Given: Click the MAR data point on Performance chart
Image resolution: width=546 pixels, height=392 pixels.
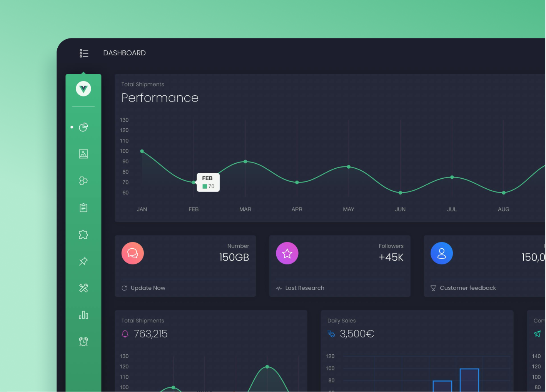Looking at the screenshot, I should click(245, 162).
